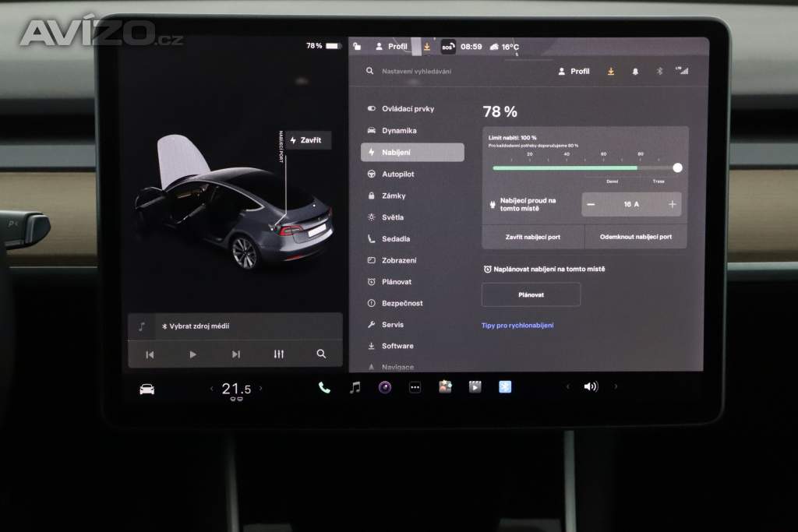The image size is (798, 532).
Task: Open the Světla settings
Action: tap(386, 217)
